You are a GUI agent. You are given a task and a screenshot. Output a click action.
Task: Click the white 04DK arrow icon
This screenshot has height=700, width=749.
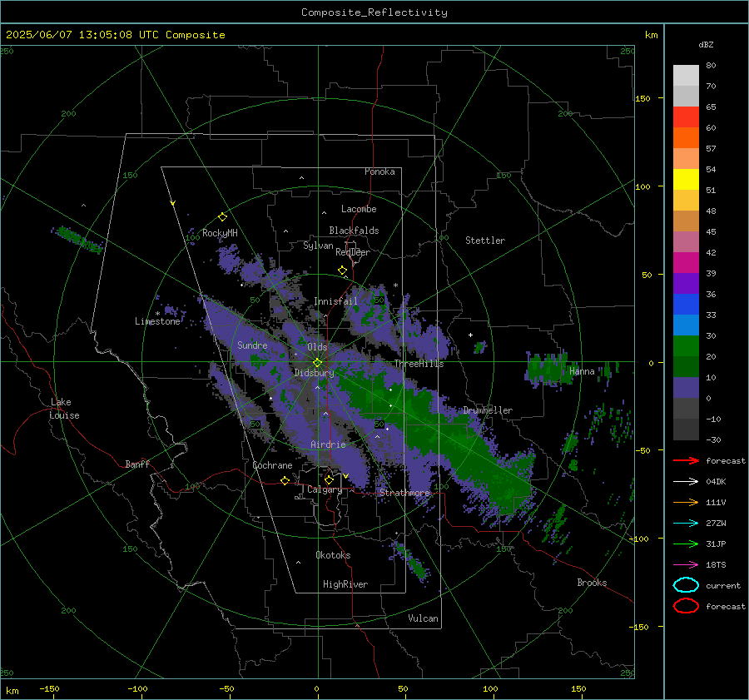(x=686, y=482)
